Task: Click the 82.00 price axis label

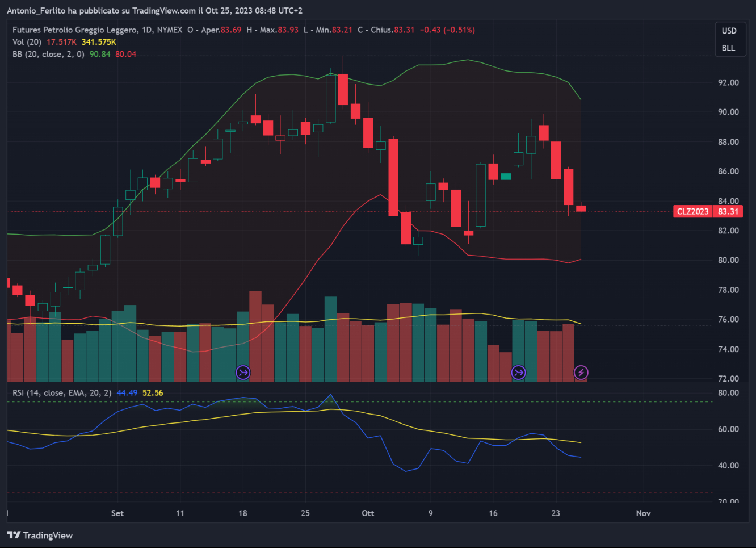Action: click(x=728, y=231)
